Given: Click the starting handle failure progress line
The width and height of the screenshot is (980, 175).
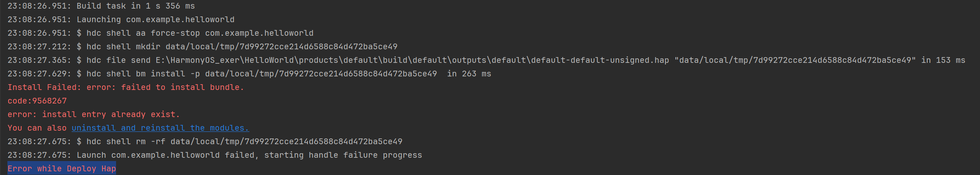Looking at the screenshot, I should 215,155.
